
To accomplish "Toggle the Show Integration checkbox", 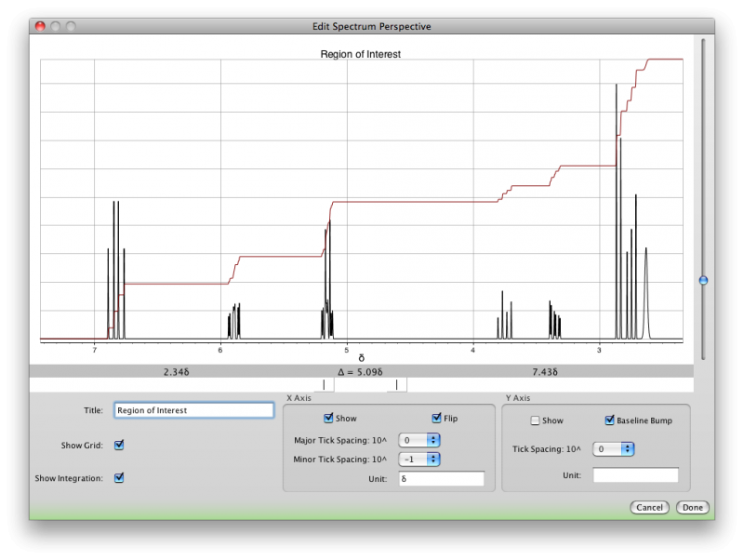I will (x=119, y=478).
